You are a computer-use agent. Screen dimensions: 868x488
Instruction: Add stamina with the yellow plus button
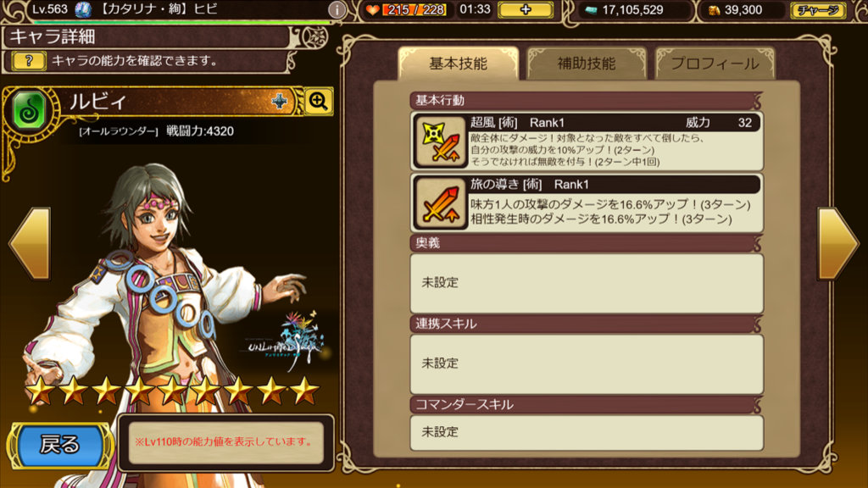click(x=526, y=9)
